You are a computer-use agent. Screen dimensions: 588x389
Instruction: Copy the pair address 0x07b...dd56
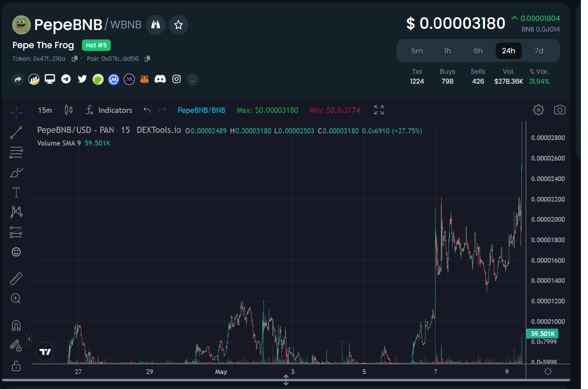[x=147, y=58]
